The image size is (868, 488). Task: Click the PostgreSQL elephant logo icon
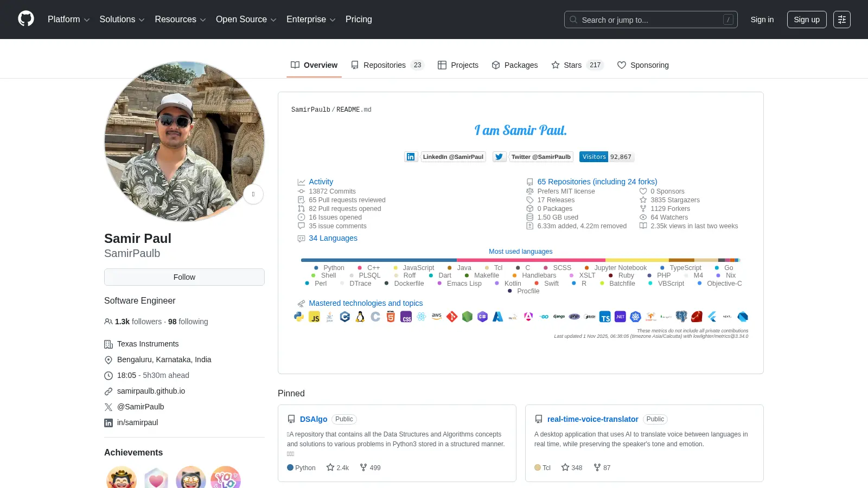pyautogui.click(x=681, y=317)
